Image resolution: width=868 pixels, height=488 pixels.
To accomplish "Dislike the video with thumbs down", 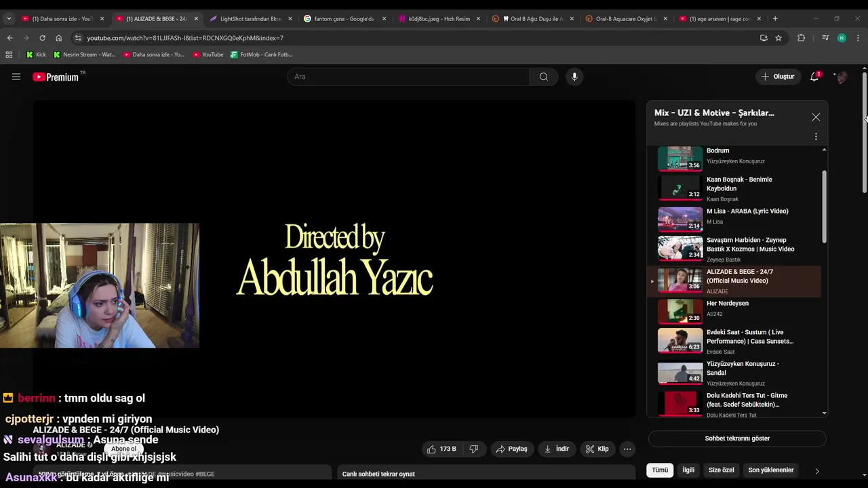I will pos(474,449).
